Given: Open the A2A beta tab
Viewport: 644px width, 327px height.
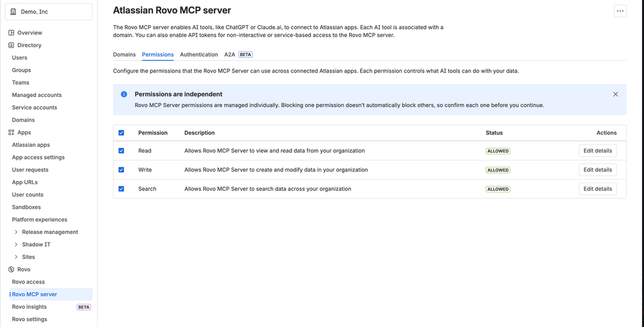Looking at the screenshot, I should (238, 55).
